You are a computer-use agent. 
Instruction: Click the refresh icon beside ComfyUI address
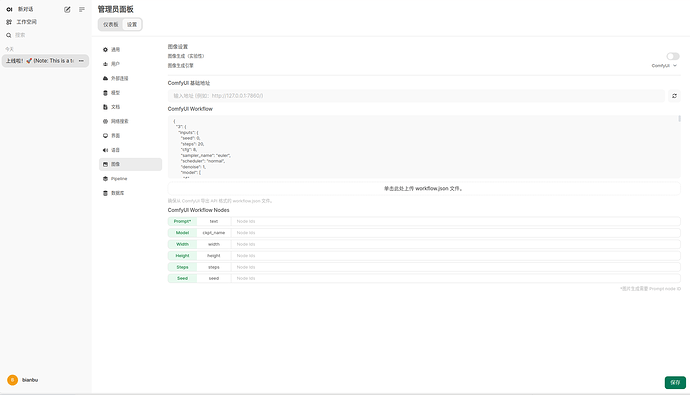coord(674,96)
